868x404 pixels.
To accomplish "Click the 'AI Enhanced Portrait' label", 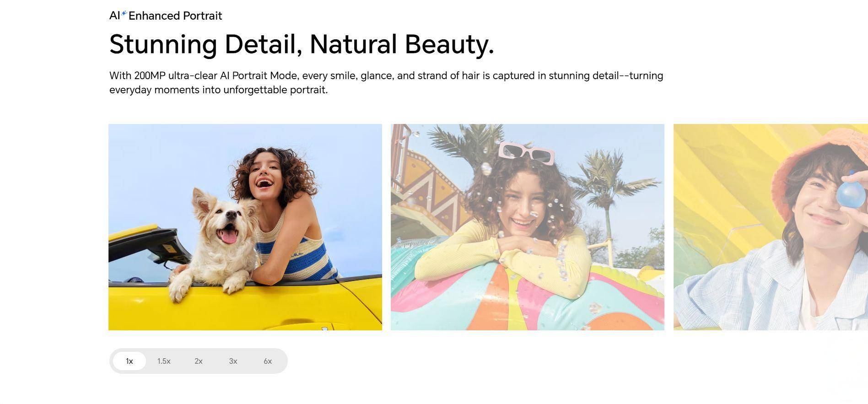I will (166, 16).
